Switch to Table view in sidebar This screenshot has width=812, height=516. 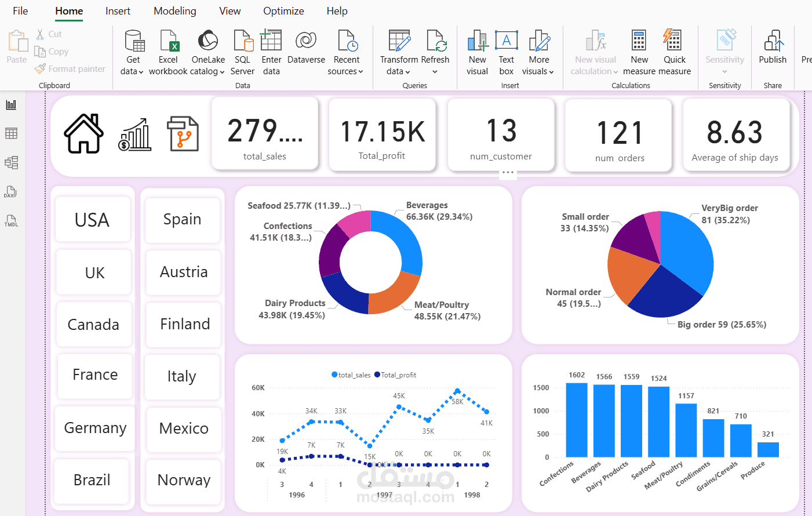pos(11,133)
